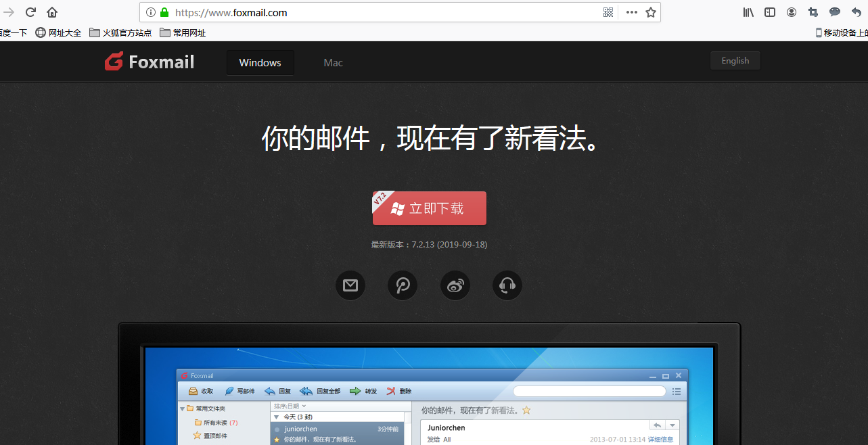The image size is (868, 445).
Task: Open the list menu icon in Foxmail preview
Action: point(677,391)
